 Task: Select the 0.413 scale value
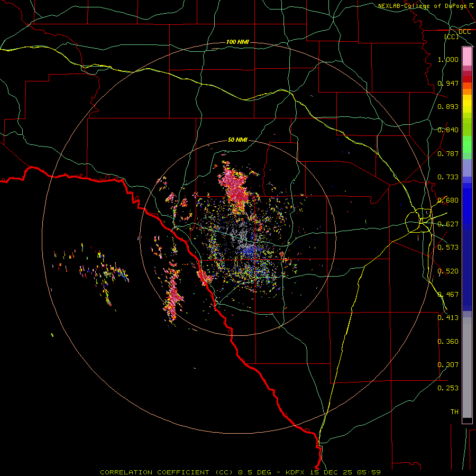[448, 318]
